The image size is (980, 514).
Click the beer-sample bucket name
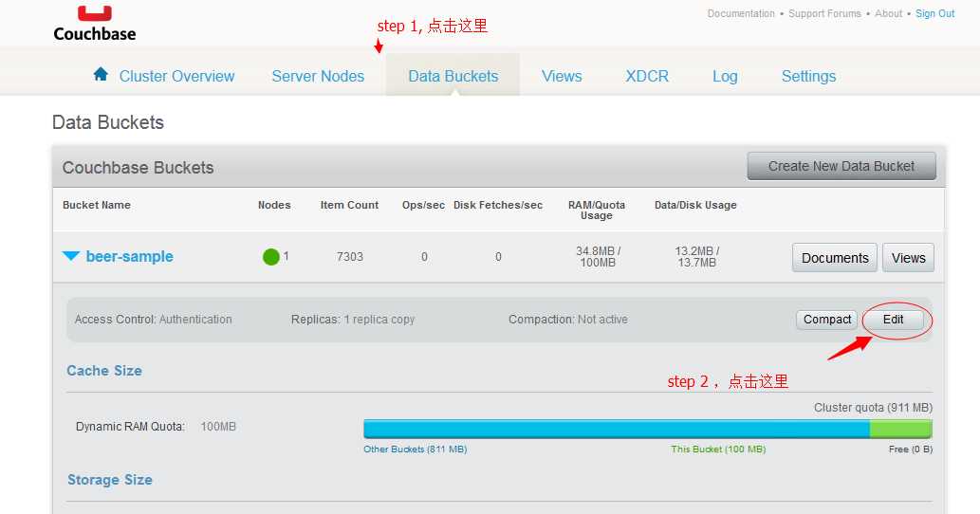tap(129, 257)
